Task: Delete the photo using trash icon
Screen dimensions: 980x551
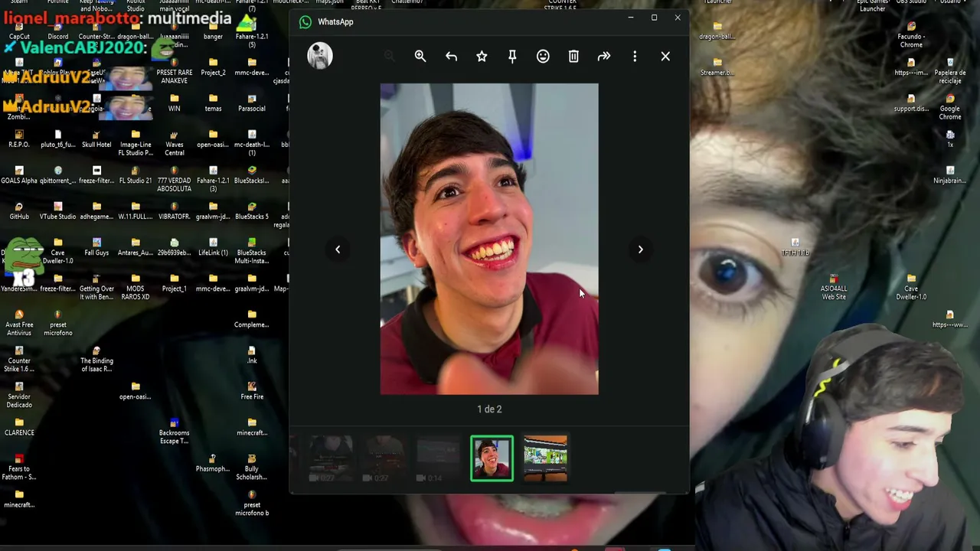Action: point(573,56)
